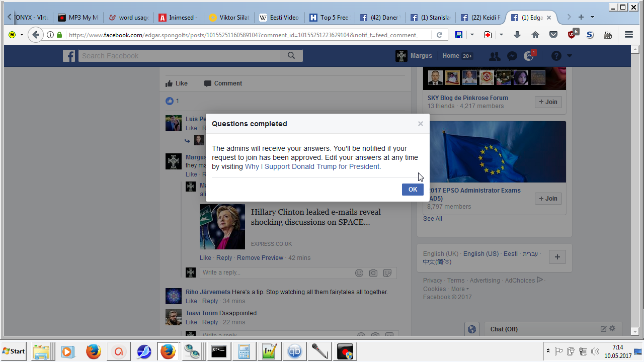
Task: Compose new message from chat bar icon
Action: [603, 329]
